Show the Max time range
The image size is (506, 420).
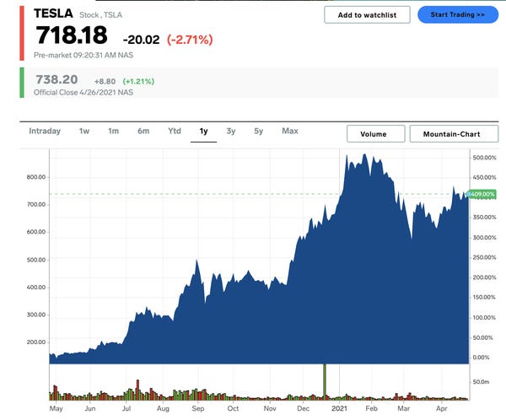(x=290, y=131)
